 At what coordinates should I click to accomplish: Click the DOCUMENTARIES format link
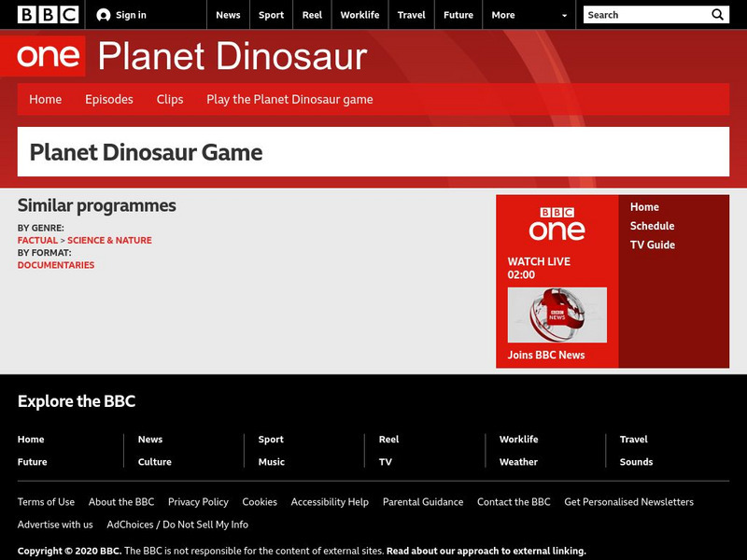[54, 265]
